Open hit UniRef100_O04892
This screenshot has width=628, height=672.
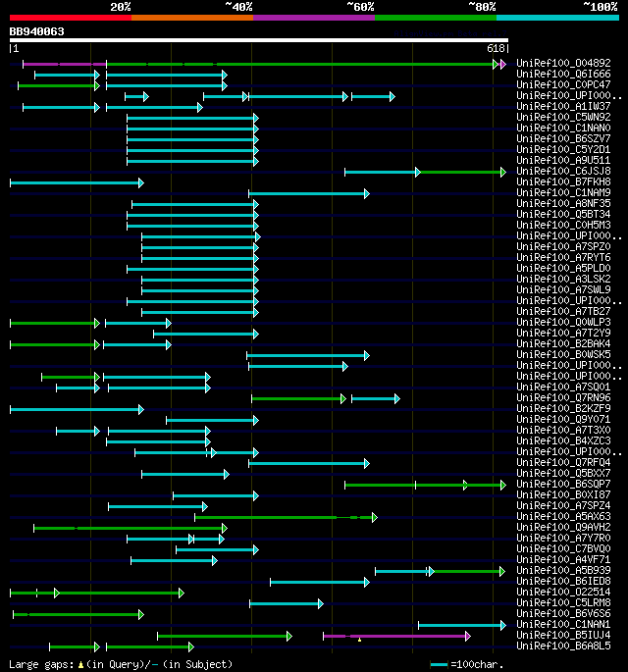click(563, 63)
